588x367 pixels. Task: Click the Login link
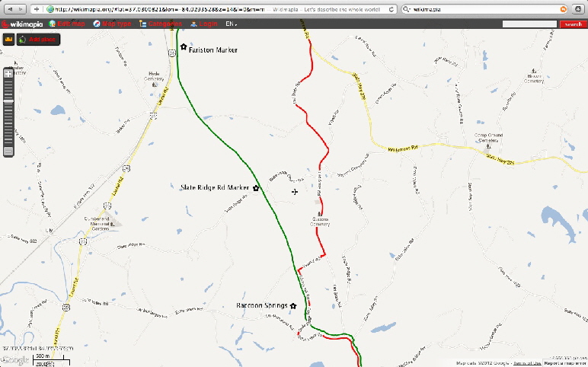click(204, 24)
